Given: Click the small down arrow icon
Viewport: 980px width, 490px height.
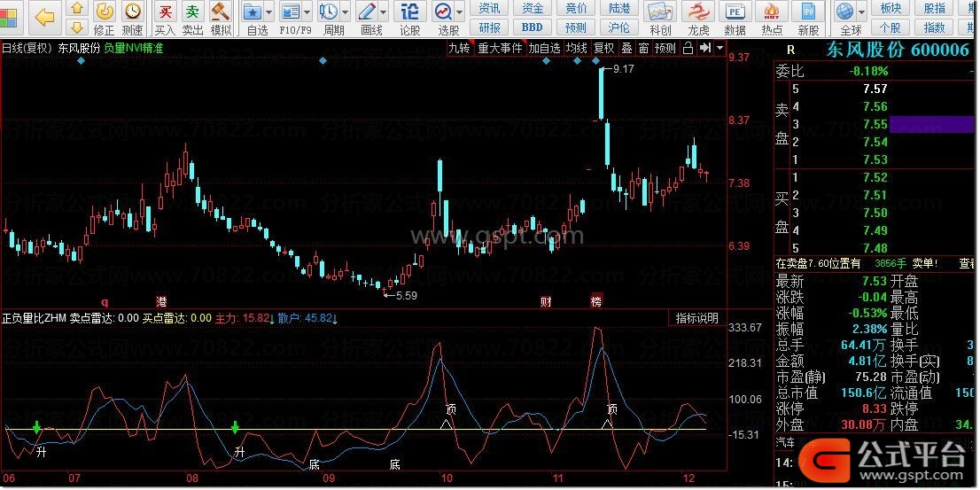Looking at the screenshot, I should pyautogui.click(x=77, y=27).
